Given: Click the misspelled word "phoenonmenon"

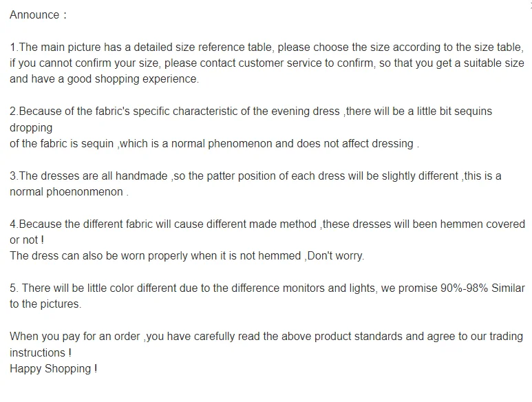Looking at the screenshot, I should click(85, 191).
